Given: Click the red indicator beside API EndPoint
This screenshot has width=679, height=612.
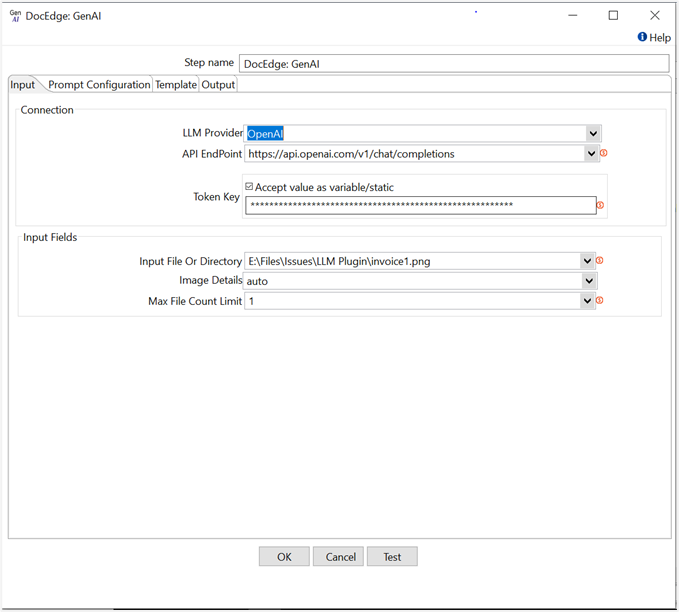Looking at the screenshot, I should [603, 153].
